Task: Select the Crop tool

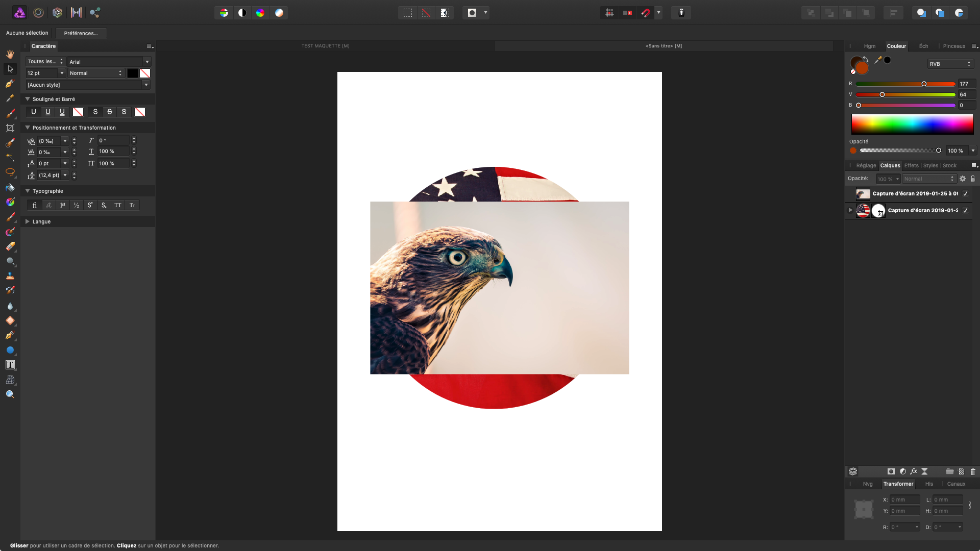Action: 10,128
